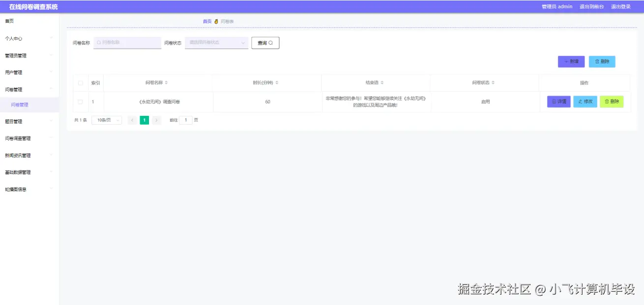Screen dimensions: 644x305
Task: Expand 轮播图信息 chevron in sidebar
Action: [x=51, y=189]
